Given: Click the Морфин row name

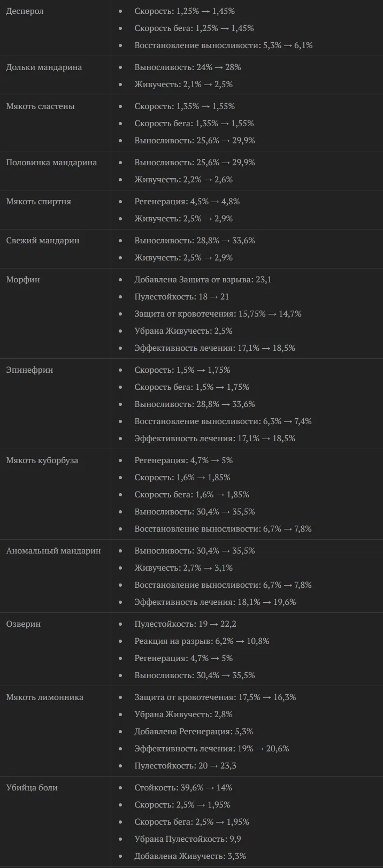Looking at the screenshot, I should pyautogui.click(x=23, y=280).
